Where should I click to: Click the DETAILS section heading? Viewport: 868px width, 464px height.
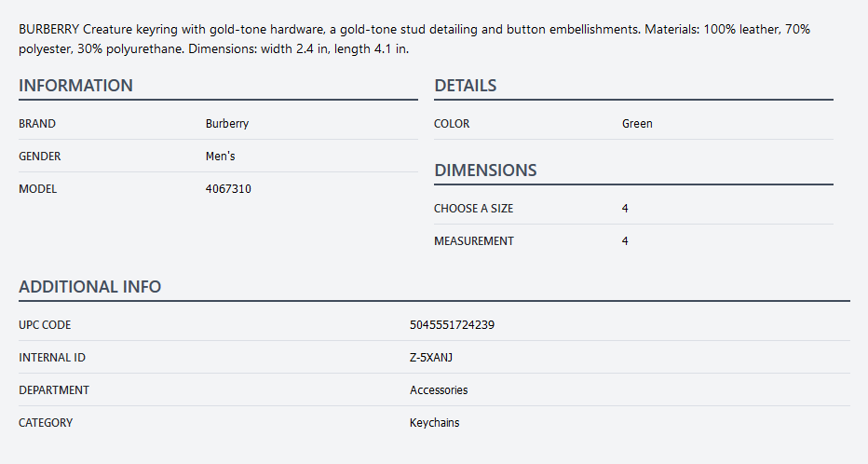(465, 86)
